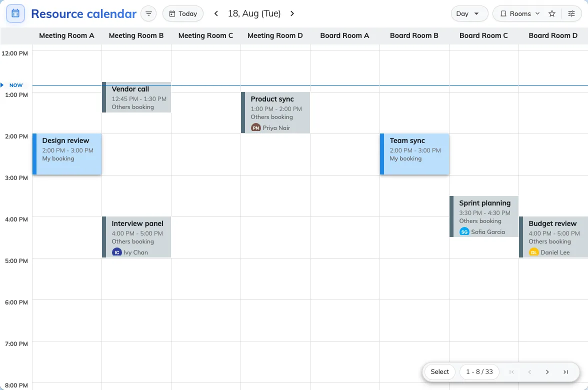588x390 pixels.
Task: Select the Meeting Room D column header
Action: [x=275, y=35]
